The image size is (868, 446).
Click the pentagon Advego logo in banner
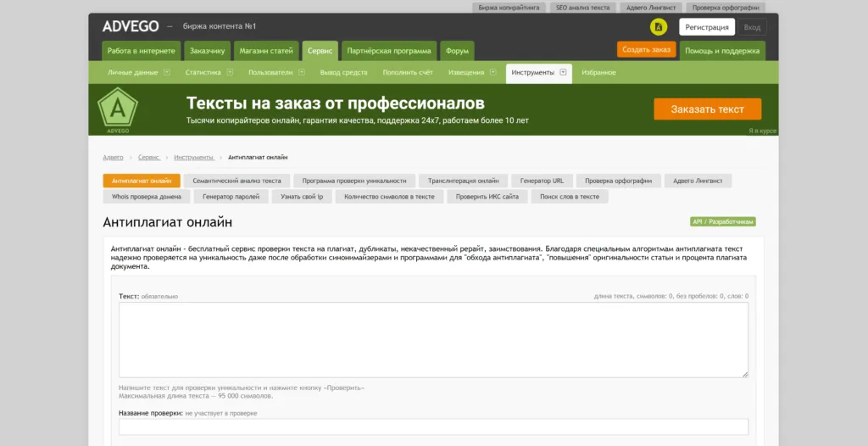pyautogui.click(x=117, y=107)
